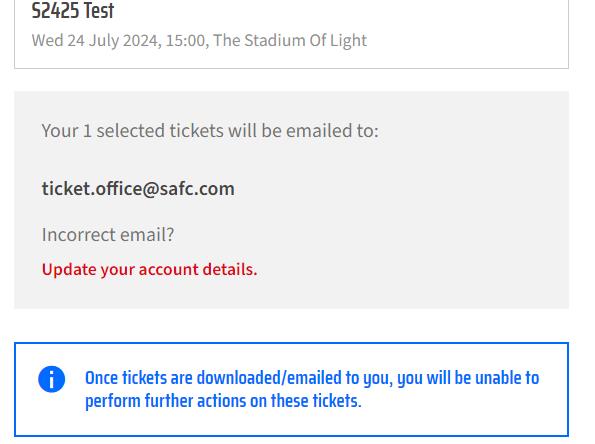Click the white gap between panel and notice
This screenshot has height=444, width=595.
[x=291, y=325]
